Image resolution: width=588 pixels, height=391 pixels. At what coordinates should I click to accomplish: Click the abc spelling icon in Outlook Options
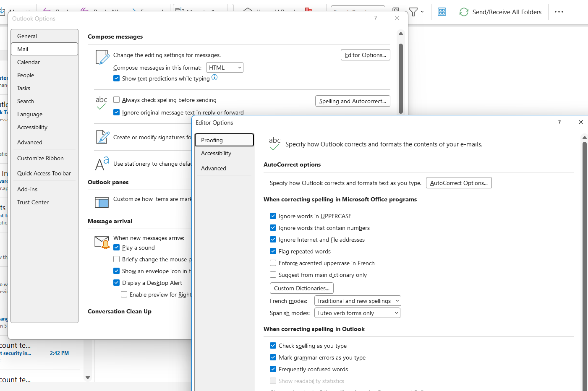101,103
